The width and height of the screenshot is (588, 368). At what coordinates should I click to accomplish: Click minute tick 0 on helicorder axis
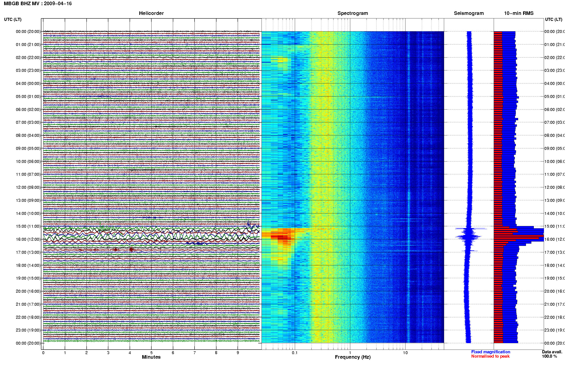43,353
